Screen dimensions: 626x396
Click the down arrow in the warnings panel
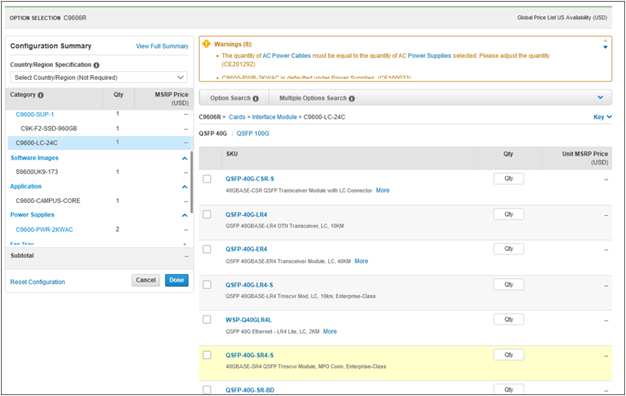point(605,48)
